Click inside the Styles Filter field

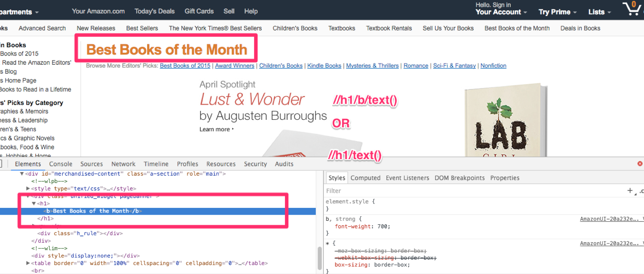[474, 191]
